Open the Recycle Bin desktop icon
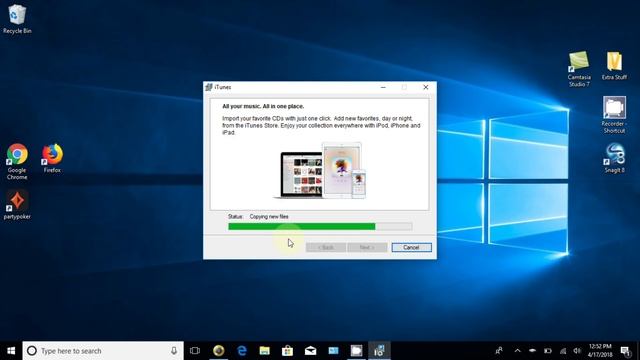640x360 pixels. [17, 18]
